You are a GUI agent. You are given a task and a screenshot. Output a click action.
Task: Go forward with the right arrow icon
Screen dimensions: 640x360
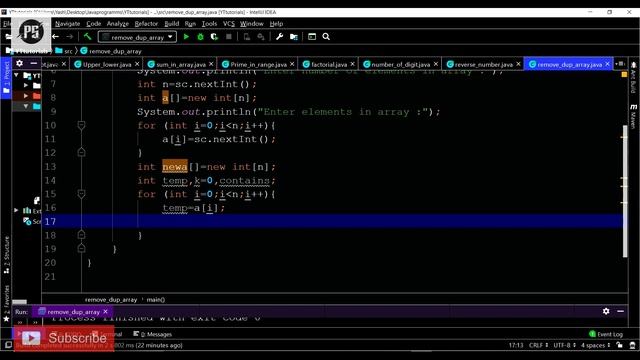tap(70, 37)
